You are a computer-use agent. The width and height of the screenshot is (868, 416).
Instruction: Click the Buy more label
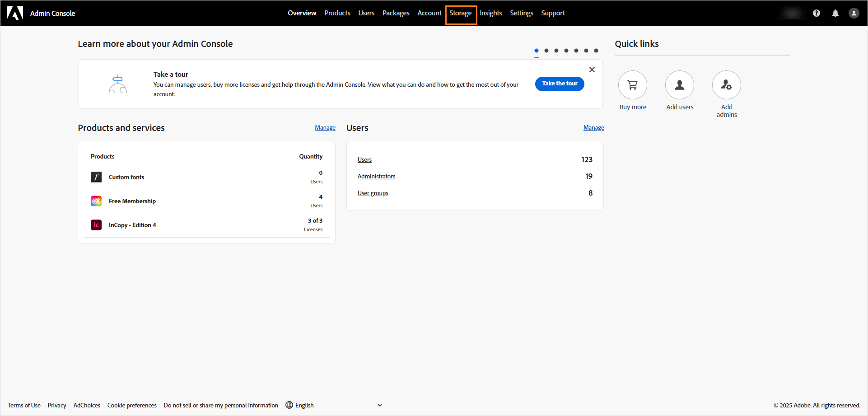(633, 107)
